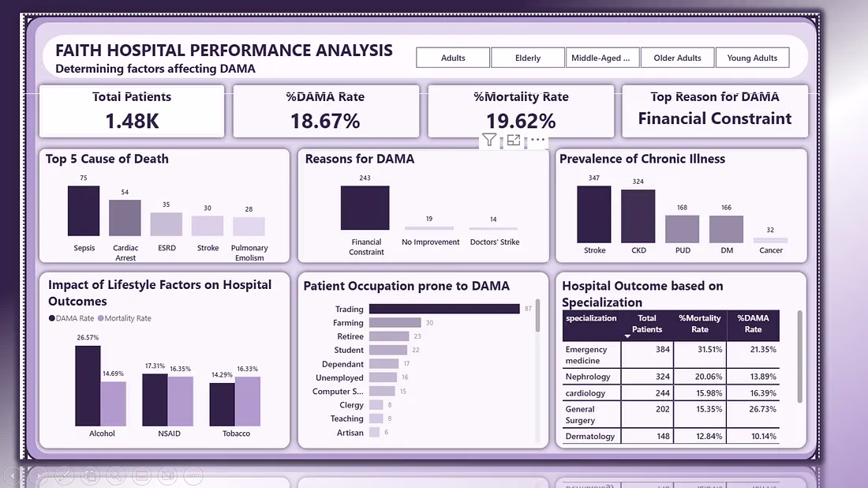
Task: Open the more options ellipsis above Reasons for DAMA
Action: (537, 140)
